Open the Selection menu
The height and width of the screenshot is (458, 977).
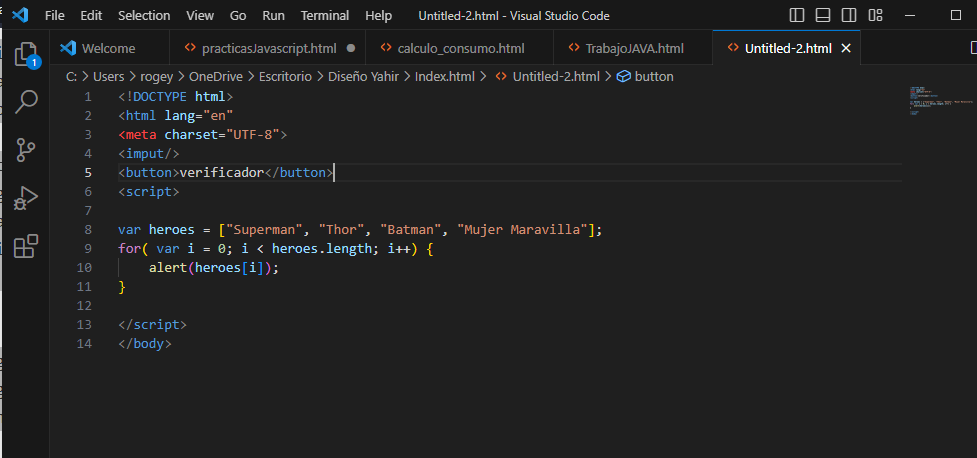(x=144, y=16)
